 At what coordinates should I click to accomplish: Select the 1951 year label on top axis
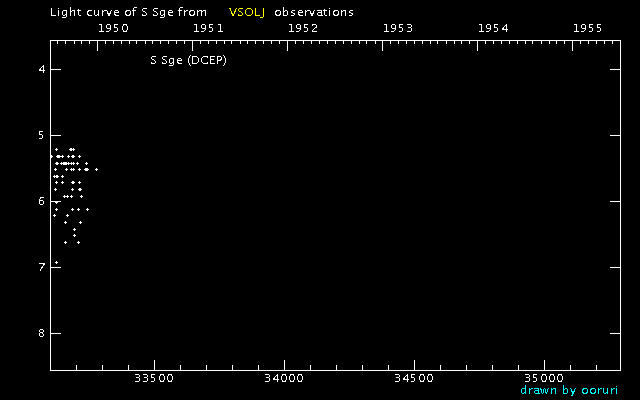(208, 28)
